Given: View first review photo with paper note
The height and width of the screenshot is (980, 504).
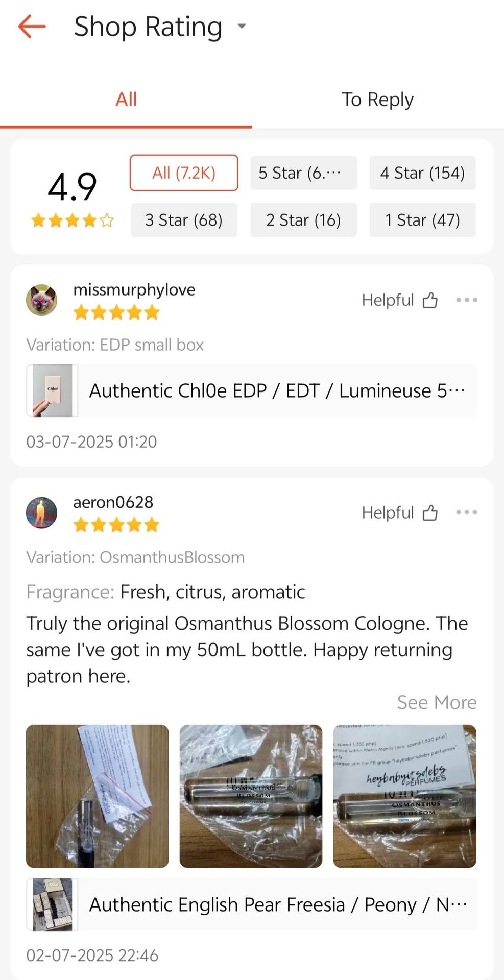Looking at the screenshot, I should 97,796.
